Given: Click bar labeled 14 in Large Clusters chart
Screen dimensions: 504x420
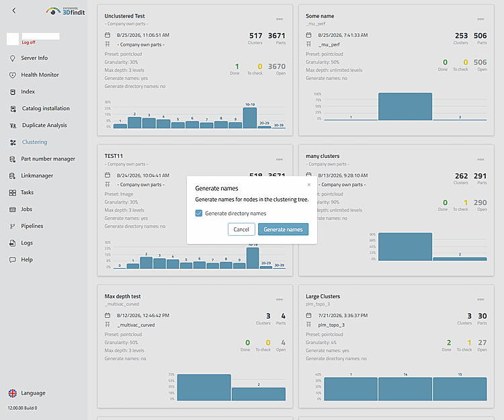Looking at the screenshot, I should click(405, 389).
